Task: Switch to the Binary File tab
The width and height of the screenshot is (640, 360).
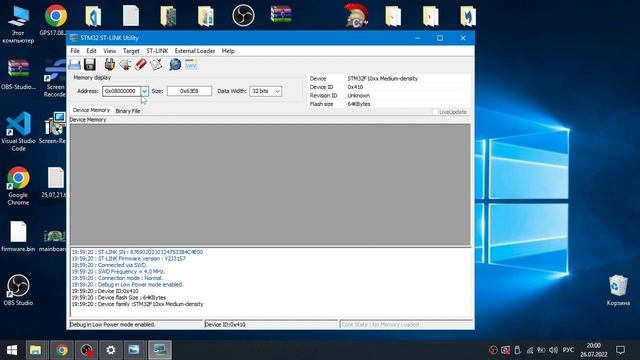Action: [128, 111]
